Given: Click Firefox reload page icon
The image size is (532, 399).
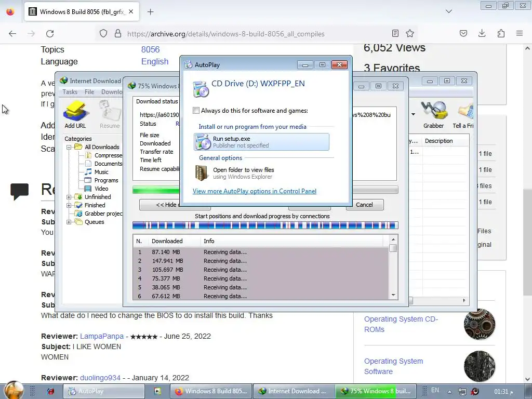Looking at the screenshot, I should (x=50, y=34).
